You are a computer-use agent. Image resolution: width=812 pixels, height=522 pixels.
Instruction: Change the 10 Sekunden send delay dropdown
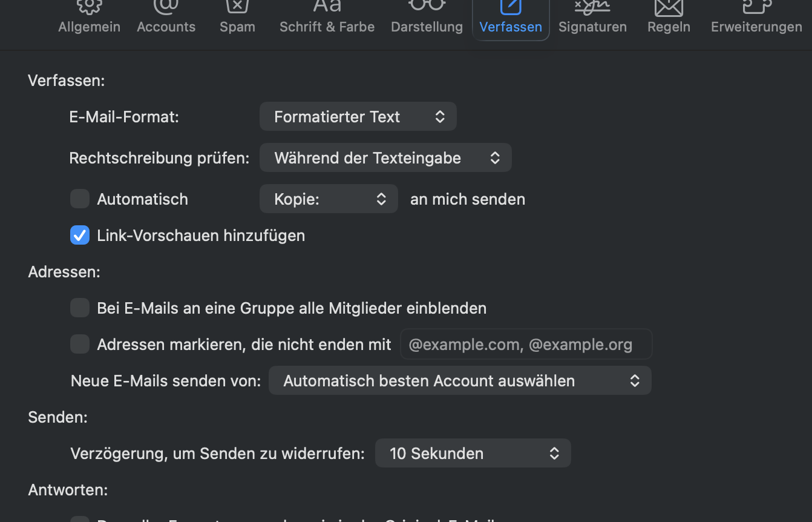(x=473, y=454)
